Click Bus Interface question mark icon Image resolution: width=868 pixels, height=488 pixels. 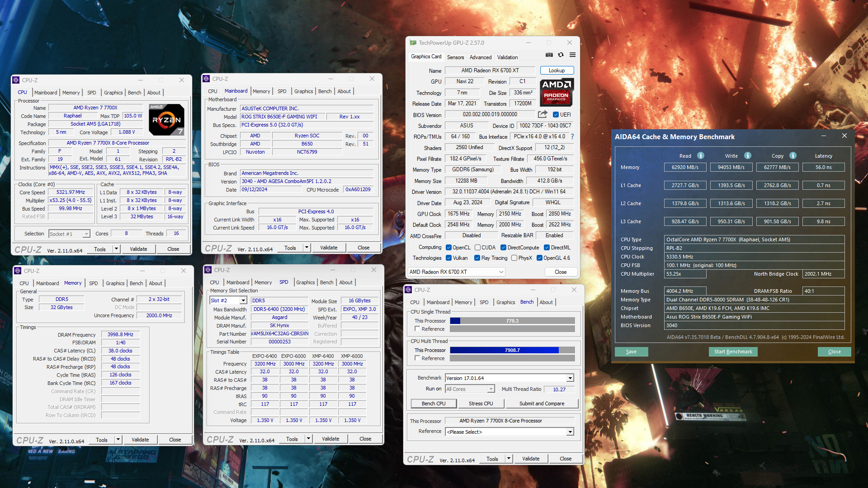point(572,136)
